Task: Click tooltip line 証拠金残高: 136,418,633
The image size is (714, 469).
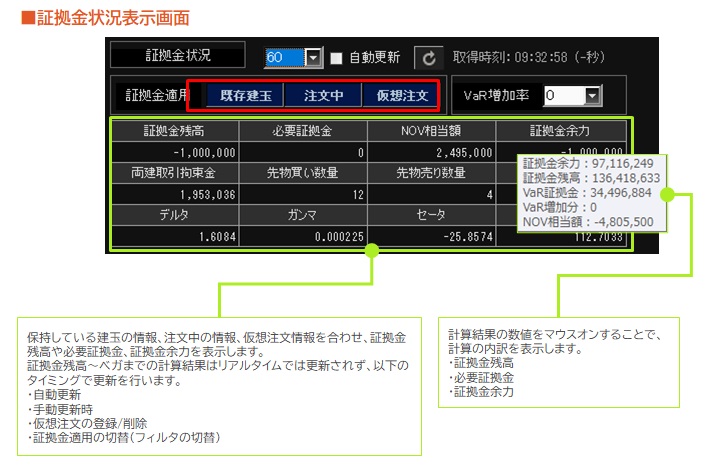Action: (591, 178)
